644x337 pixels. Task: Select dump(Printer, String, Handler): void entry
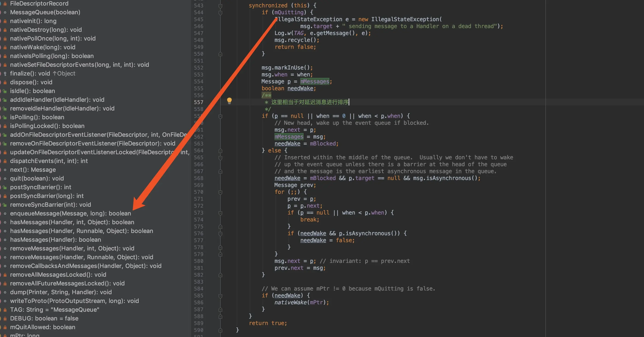click(x=61, y=292)
